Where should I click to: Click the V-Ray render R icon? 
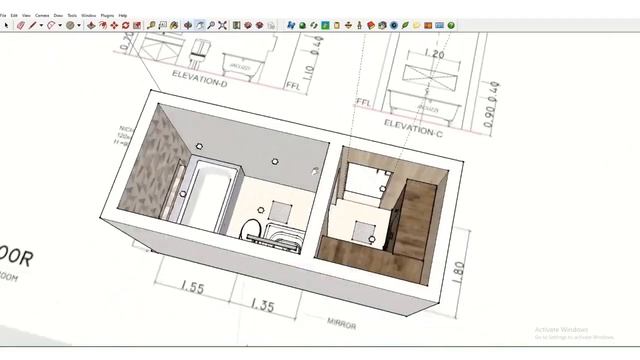[314, 25]
